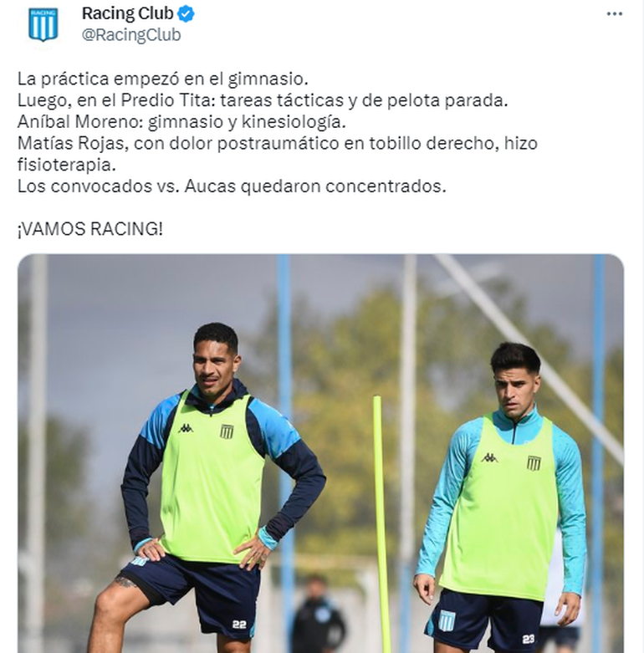Image resolution: width=644 pixels, height=653 pixels.
Task: Open the attached training photo
Action: coord(320,453)
